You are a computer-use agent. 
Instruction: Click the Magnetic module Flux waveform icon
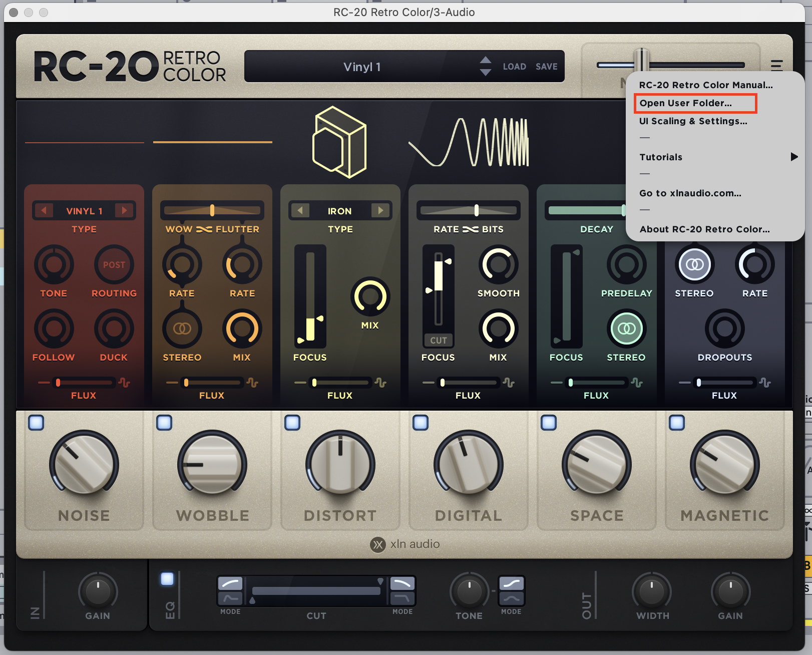pyautogui.click(x=765, y=383)
